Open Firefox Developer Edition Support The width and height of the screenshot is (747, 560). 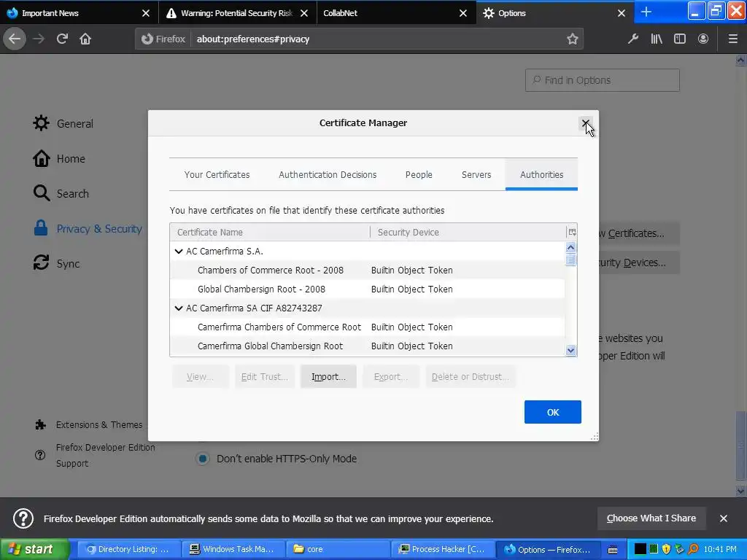click(94, 455)
